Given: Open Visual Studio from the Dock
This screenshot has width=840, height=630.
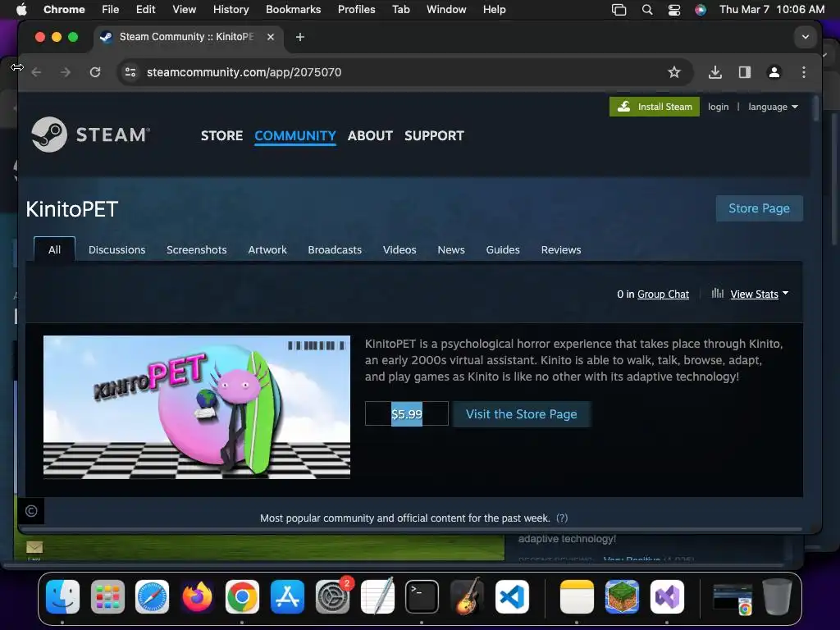Looking at the screenshot, I should [667, 596].
